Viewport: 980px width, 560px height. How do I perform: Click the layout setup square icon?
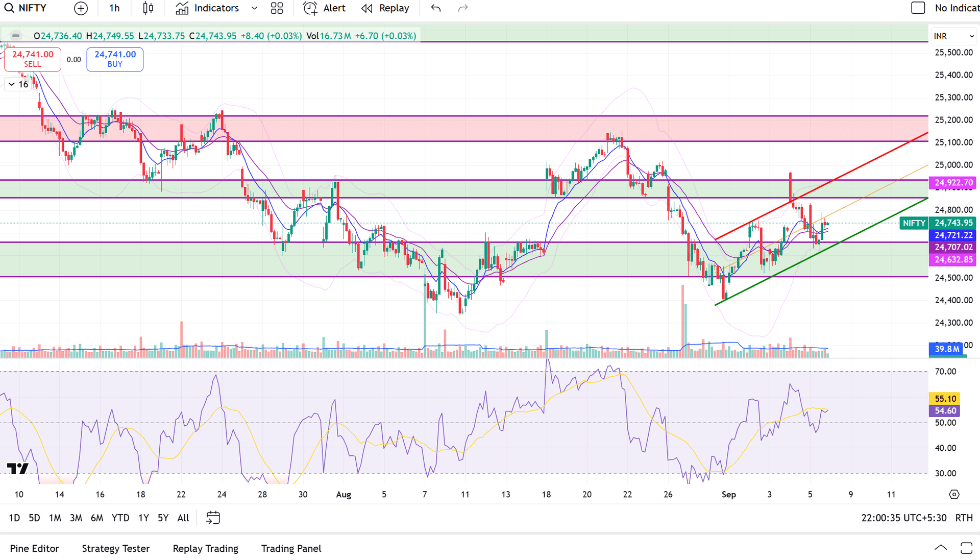click(918, 8)
